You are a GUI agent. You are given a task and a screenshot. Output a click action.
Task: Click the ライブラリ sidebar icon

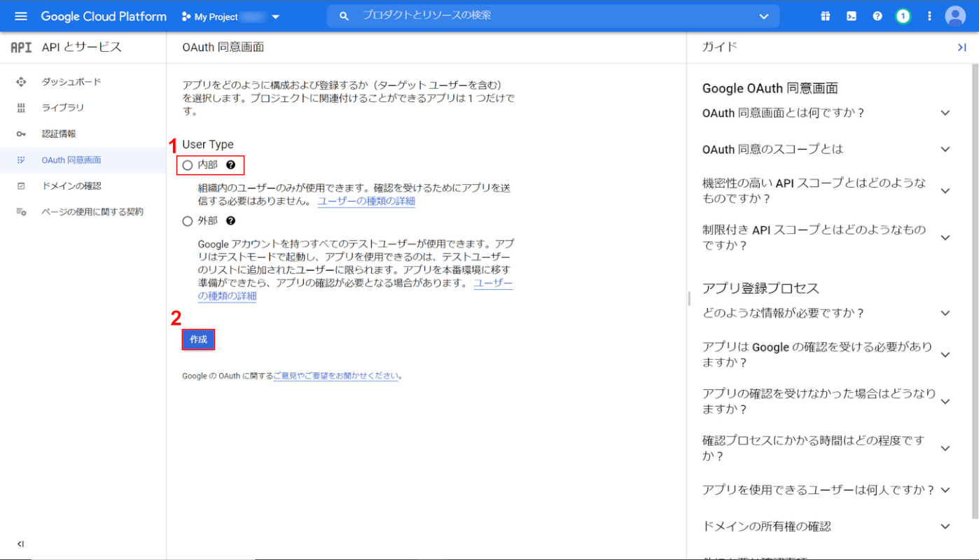click(21, 108)
